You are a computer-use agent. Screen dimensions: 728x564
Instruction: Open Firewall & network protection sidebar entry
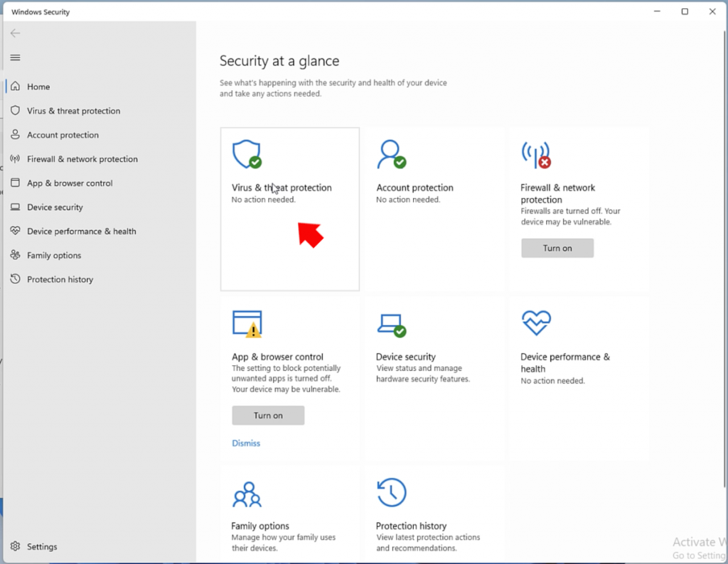(81, 159)
